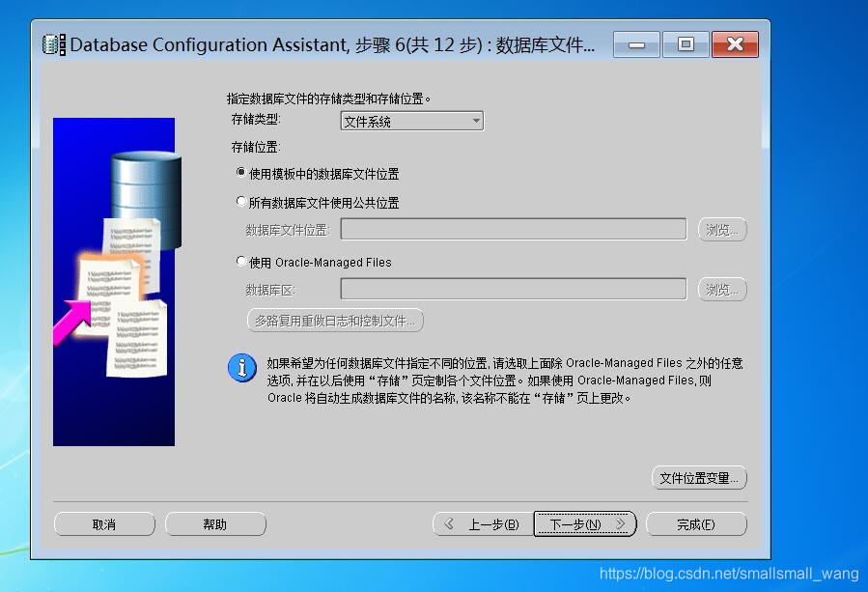Viewport: 868px width, 592px height.
Task: Open 文件位置变量 dialog button
Action: click(700, 478)
